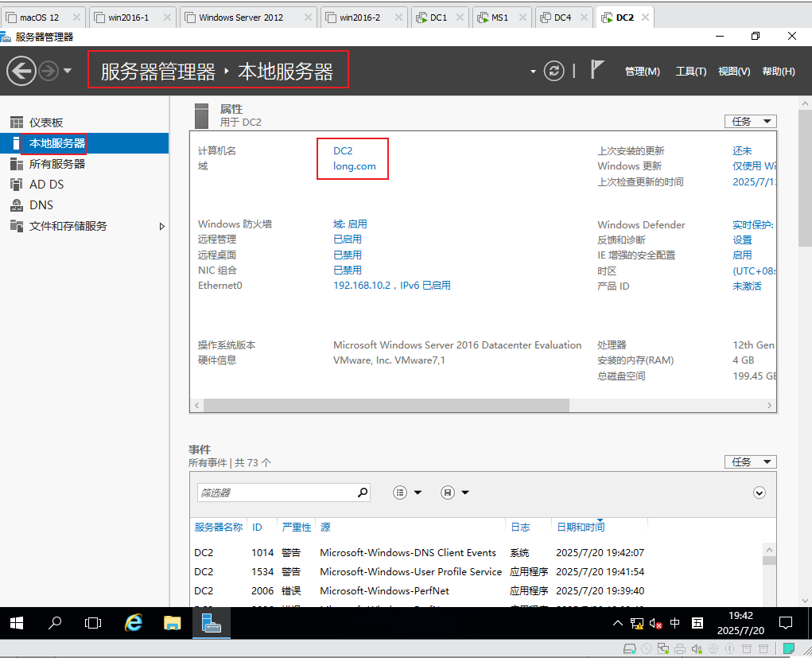Screen dimensions: 812x658
Task: Sort events by ID column
Action: (257, 527)
